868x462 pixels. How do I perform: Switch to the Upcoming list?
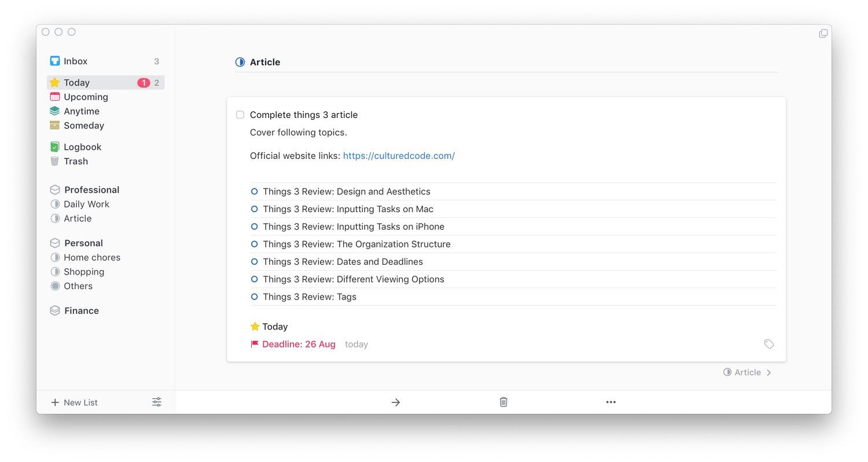coord(85,97)
